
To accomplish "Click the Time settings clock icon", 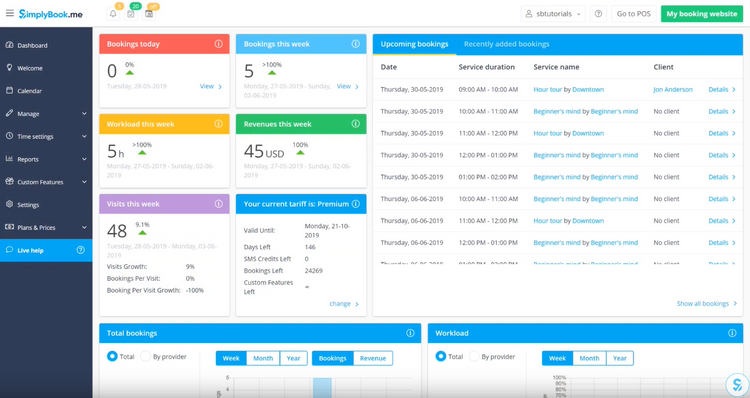I will pos(9,136).
